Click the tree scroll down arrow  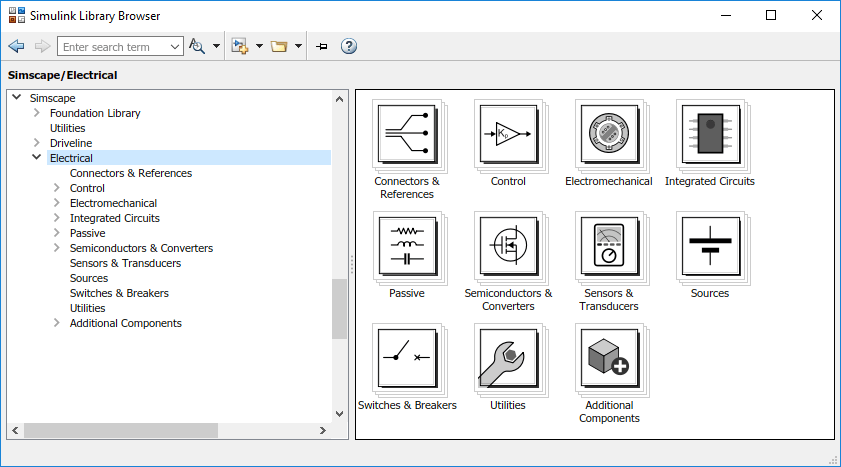(340, 414)
